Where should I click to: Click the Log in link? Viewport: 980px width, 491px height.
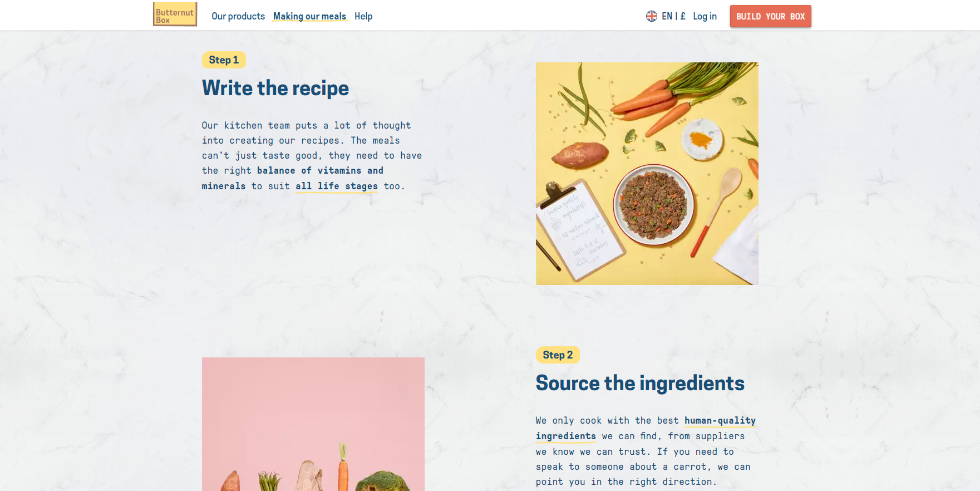tap(705, 16)
